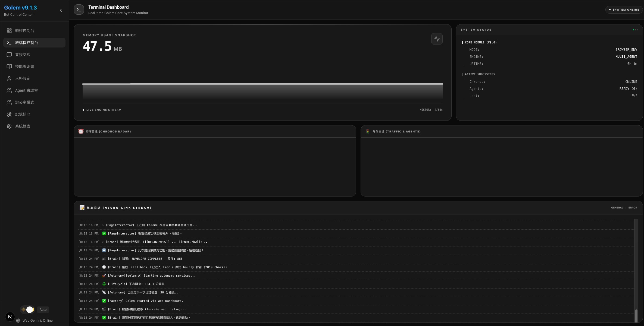Screen dimensions: 644x326
Task: Click the Golem v9.1.3 title link
Action: click(x=20, y=8)
